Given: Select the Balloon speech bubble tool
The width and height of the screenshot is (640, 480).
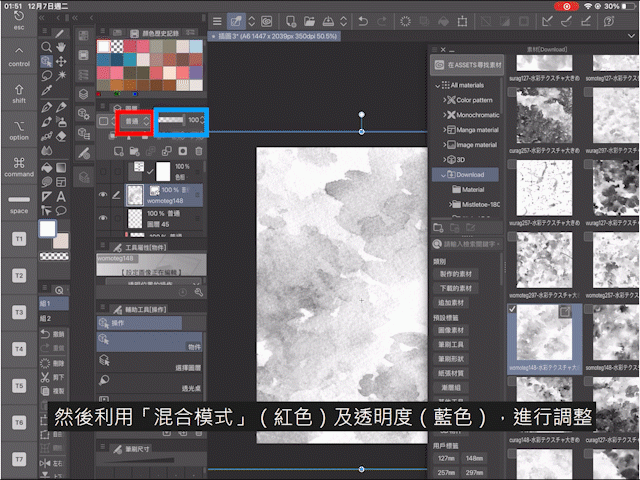Looking at the screenshot, I should tap(61, 211).
